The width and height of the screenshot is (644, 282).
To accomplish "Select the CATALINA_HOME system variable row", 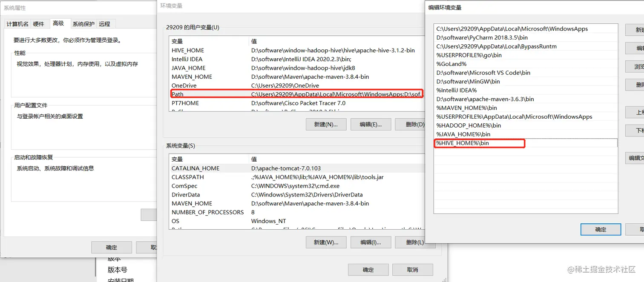I will coord(297,168).
